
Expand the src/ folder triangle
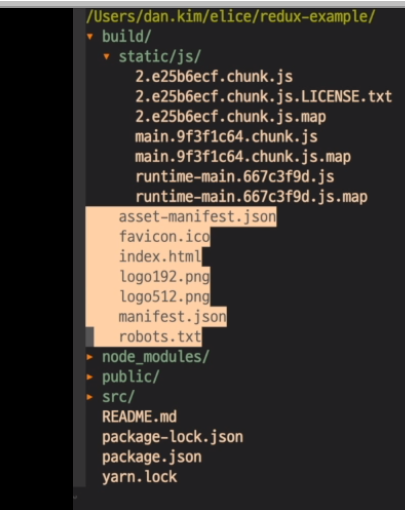point(90,397)
